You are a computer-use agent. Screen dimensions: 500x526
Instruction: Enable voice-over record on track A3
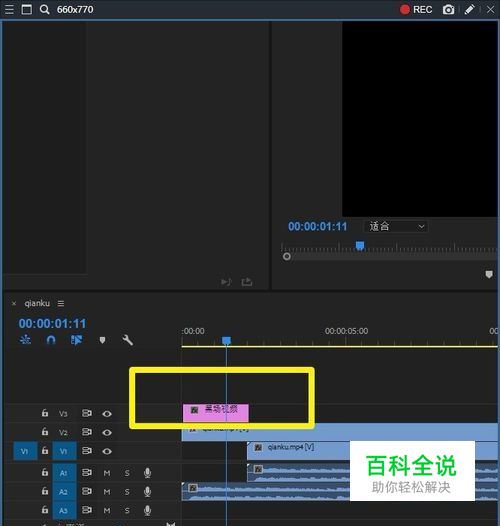(147, 511)
